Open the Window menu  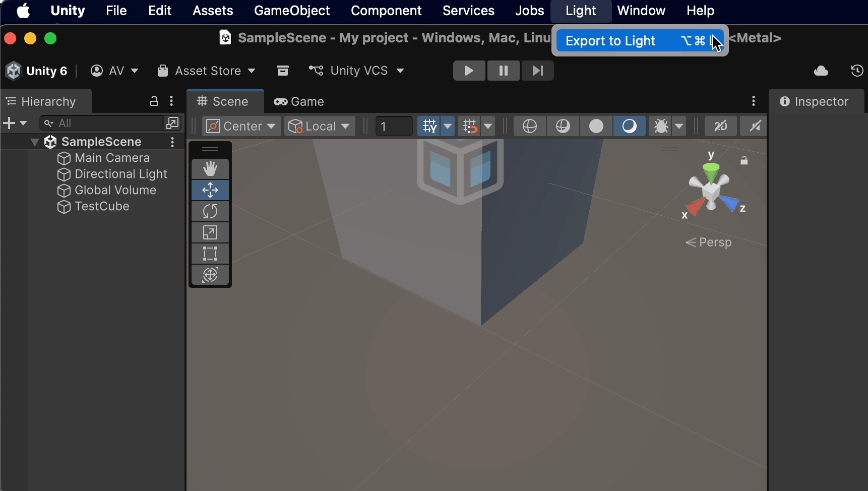tap(641, 11)
